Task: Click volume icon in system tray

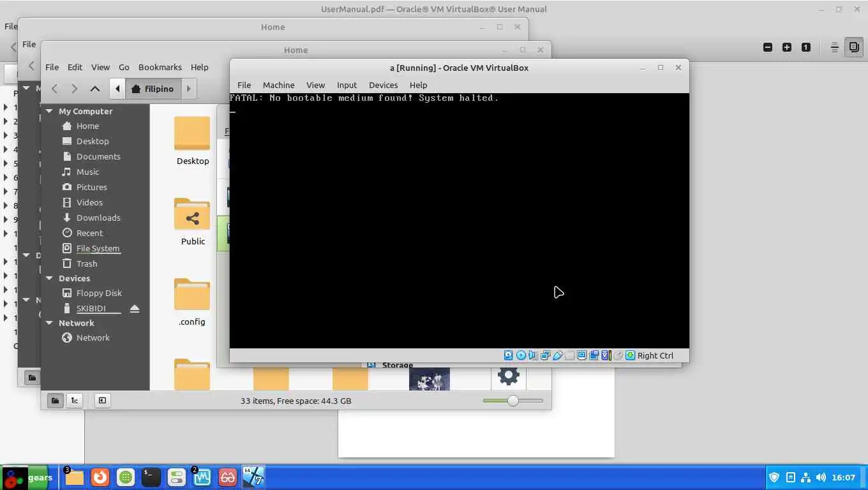Action: pyautogui.click(x=821, y=477)
